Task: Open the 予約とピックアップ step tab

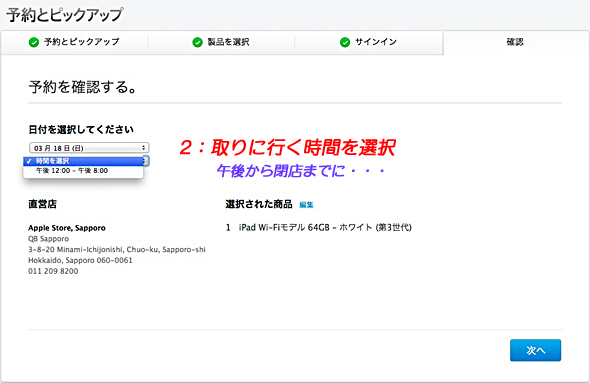Action: (x=75, y=42)
